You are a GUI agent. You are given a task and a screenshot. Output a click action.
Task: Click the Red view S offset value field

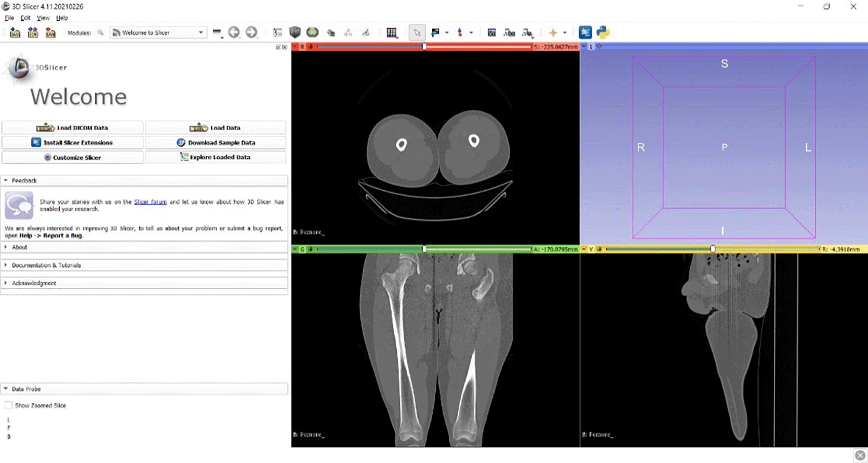pos(555,47)
